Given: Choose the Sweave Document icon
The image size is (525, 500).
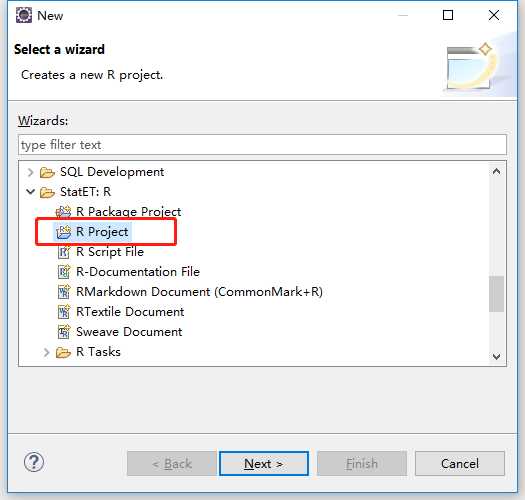Looking at the screenshot, I should tap(64, 332).
